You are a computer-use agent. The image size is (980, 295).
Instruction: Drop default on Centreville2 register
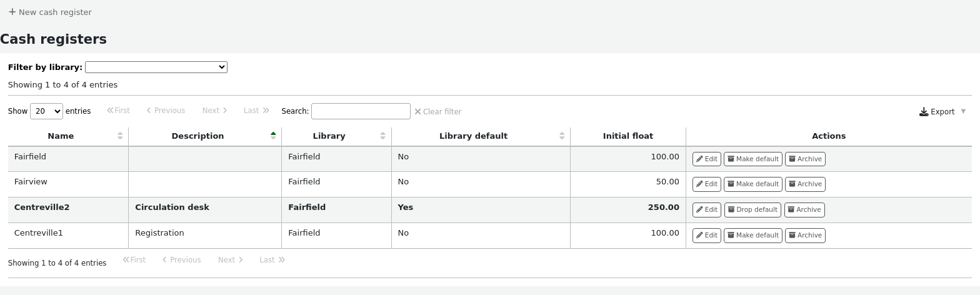(752, 210)
